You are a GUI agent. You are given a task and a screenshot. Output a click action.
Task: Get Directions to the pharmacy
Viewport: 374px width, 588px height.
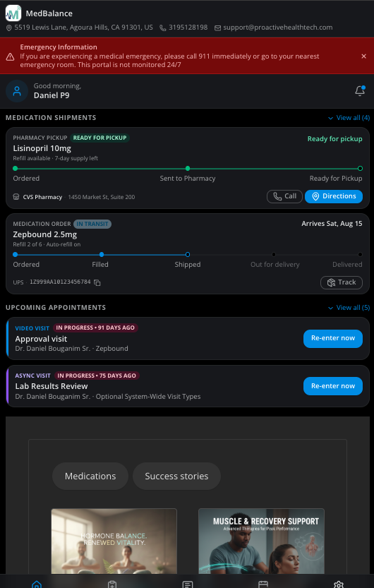point(334,196)
